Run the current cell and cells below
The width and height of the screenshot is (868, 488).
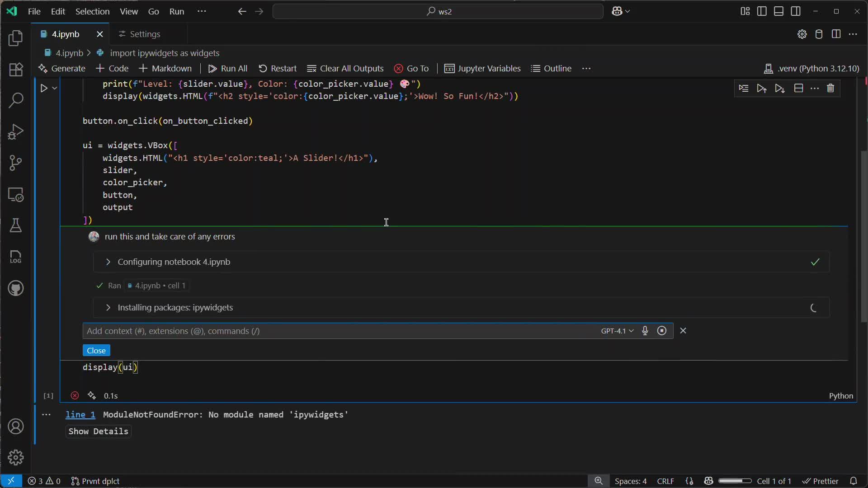pos(780,88)
